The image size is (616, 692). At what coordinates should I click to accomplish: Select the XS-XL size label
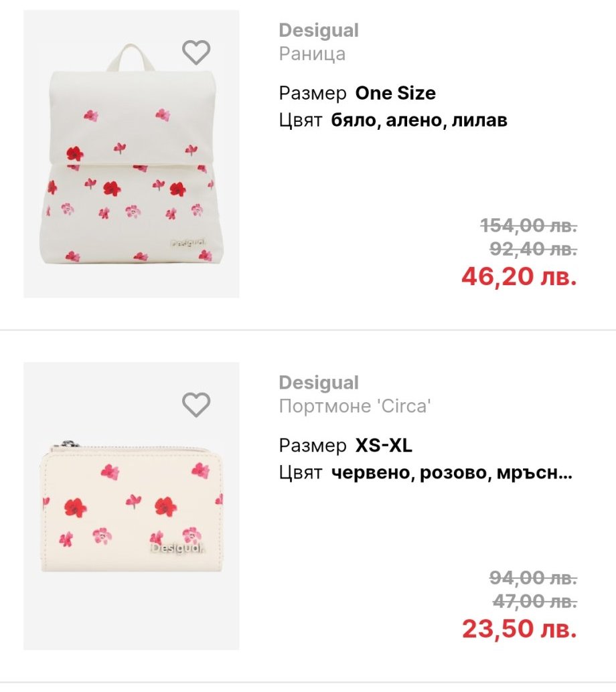coord(384,445)
